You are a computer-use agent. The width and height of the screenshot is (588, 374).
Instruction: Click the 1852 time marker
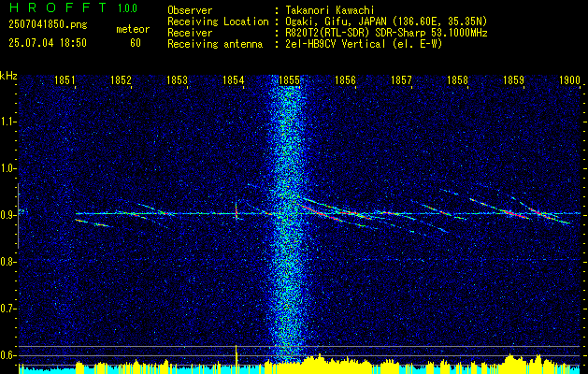click(122, 80)
